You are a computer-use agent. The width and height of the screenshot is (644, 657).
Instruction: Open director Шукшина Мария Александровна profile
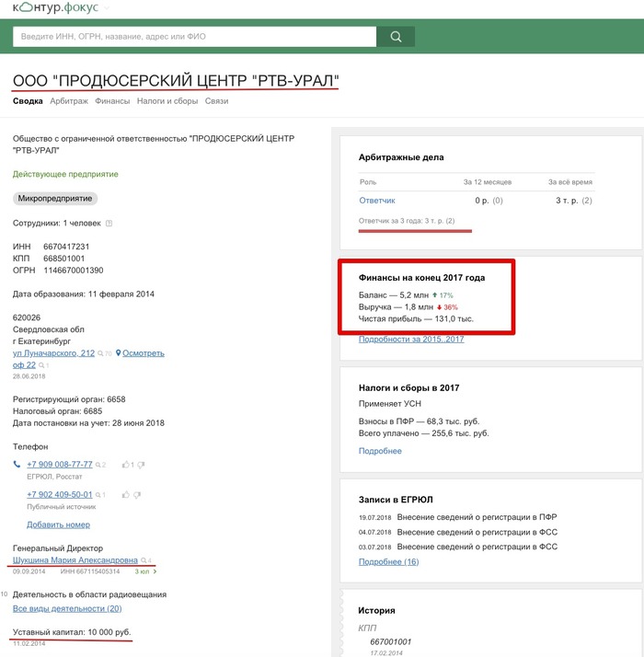pos(75,559)
